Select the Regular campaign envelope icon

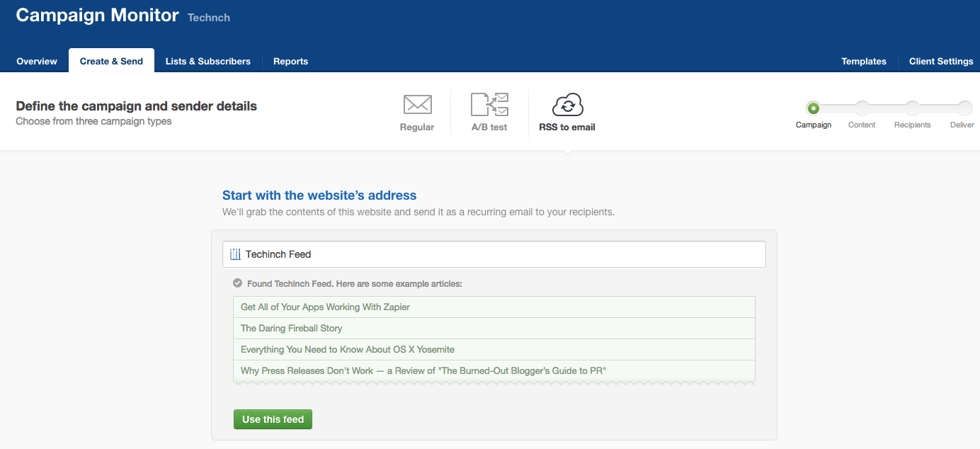click(418, 105)
